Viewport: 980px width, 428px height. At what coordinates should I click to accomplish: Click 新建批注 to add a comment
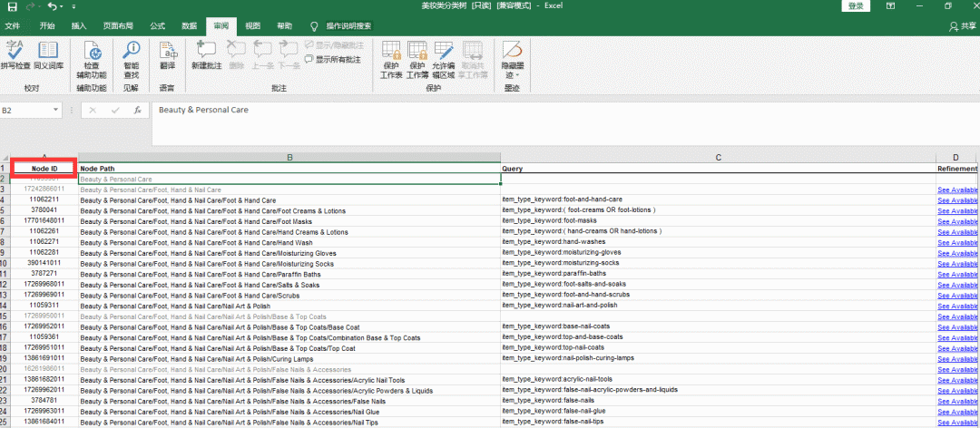pos(206,56)
